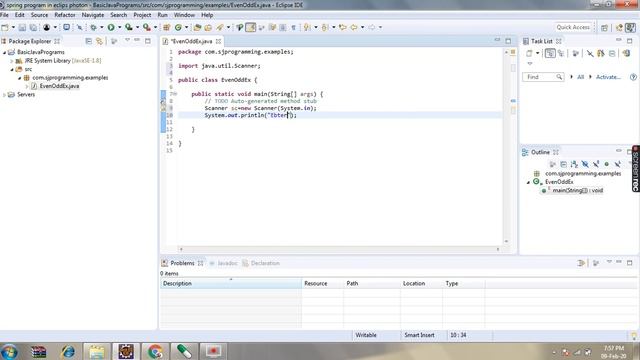The width and height of the screenshot is (640, 360).
Task: Open dropdown next to Run button
Action: coord(120,27)
